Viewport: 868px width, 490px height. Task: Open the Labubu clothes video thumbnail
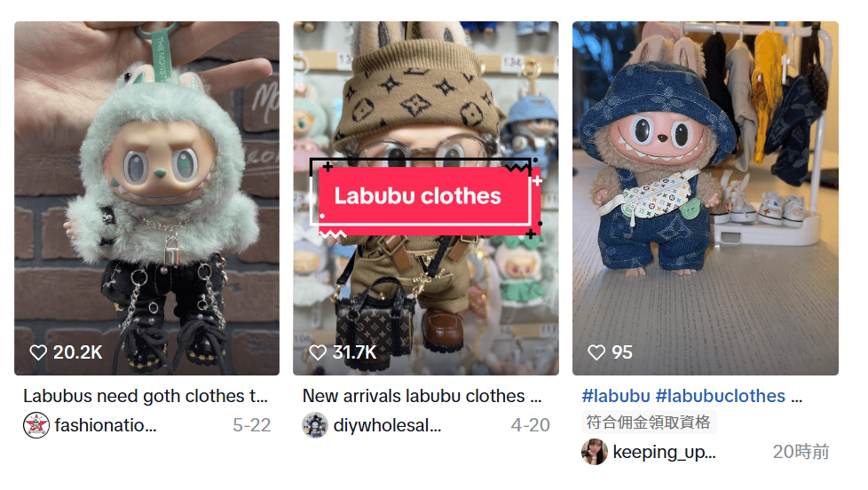pyautogui.click(x=426, y=198)
